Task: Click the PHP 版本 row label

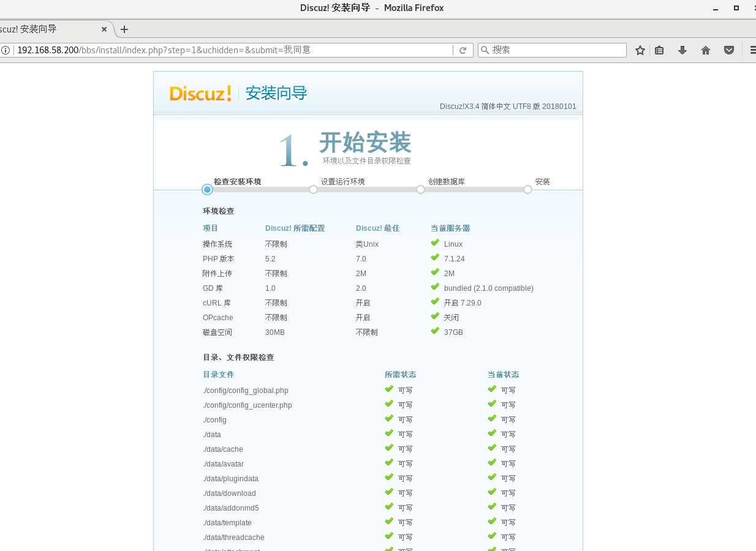Action: (219, 259)
